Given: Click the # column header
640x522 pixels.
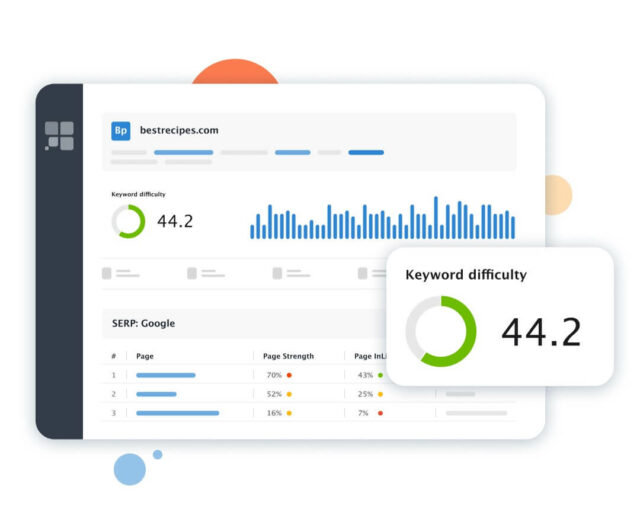Looking at the screenshot, I should [x=114, y=356].
